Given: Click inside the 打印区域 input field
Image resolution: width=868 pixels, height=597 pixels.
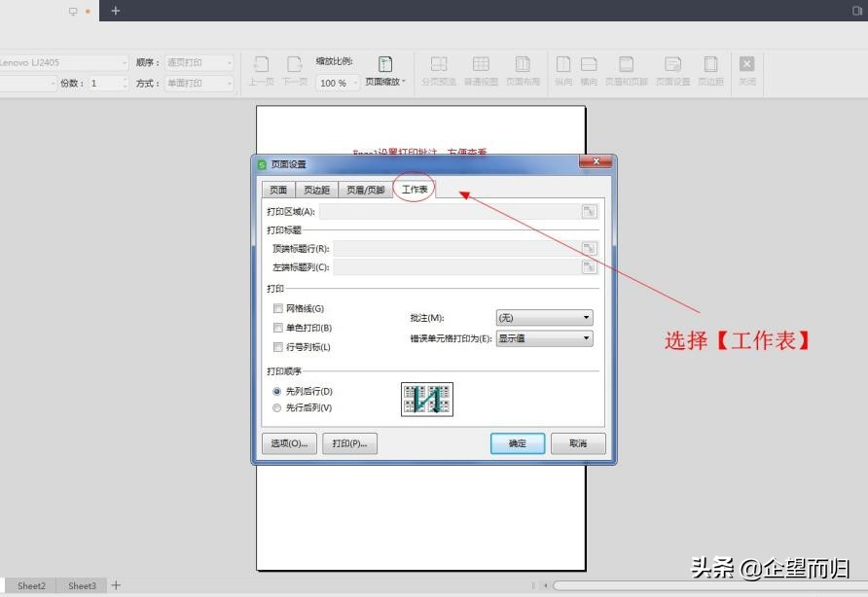Looking at the screenshot, I should tap(457, 211).
